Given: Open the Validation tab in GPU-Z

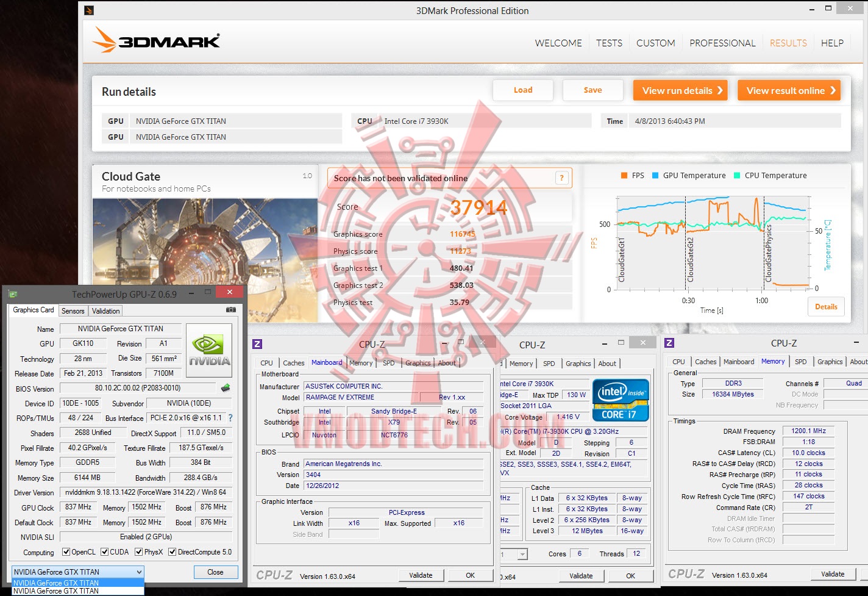Looking at the screenshot, I should click(x=106, y=311).
